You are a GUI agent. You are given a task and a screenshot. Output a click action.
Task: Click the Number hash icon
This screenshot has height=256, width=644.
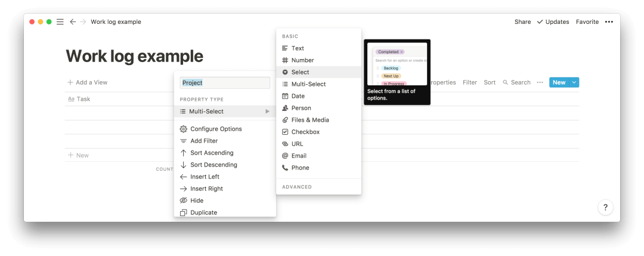click(x=285, y=60)
